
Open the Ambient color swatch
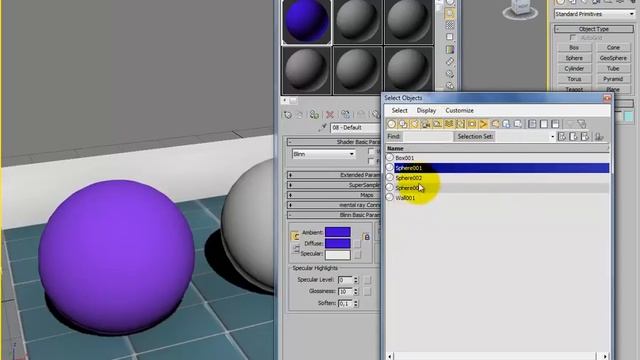coord(338,232)
